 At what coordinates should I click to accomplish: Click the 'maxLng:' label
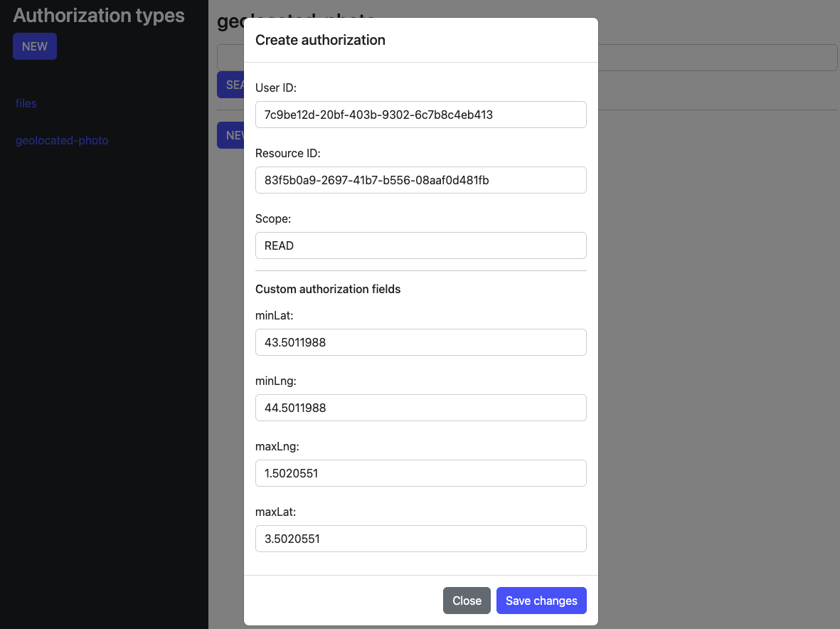pos(277,446)
